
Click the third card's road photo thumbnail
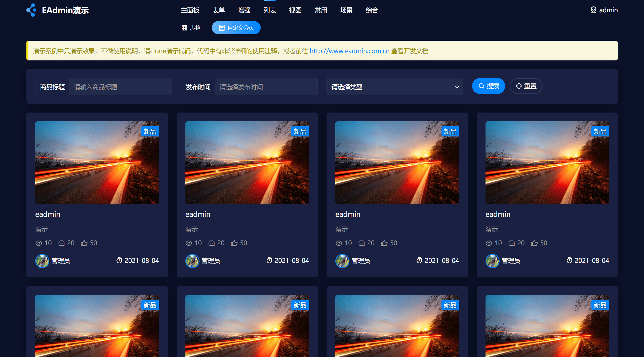397,163
